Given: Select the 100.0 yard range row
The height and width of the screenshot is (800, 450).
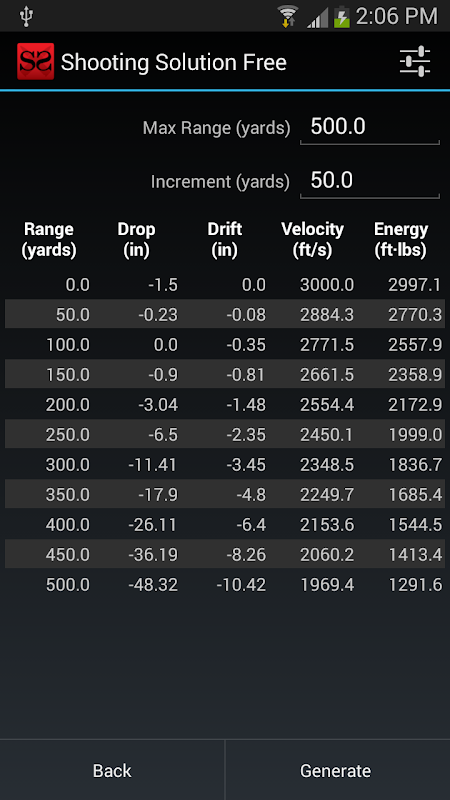Looking at the screenshot, I should pyautogui.click(x=225, y=345).
